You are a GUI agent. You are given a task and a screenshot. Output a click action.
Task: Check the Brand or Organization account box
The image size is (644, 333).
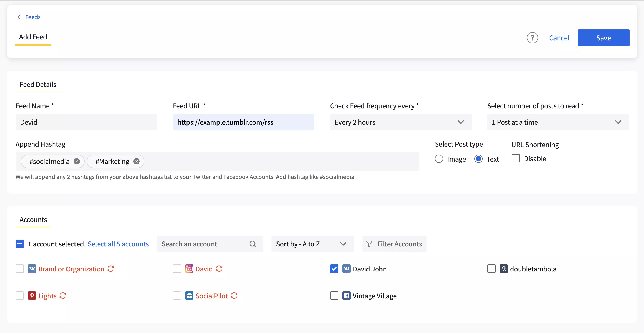point(20,269)
